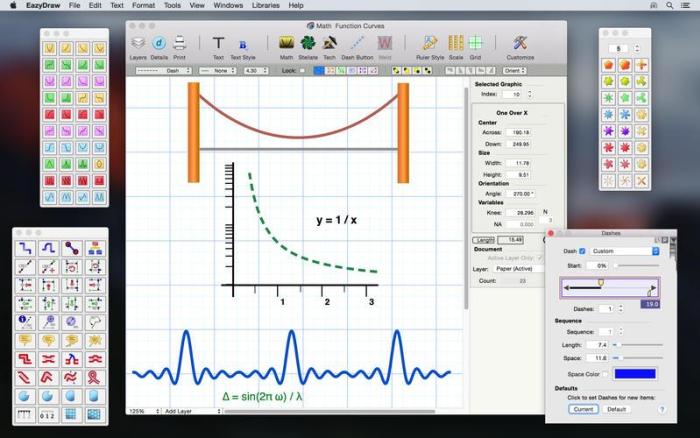This screenshot has height=438, width=700.
Task: Select the '0 1 2' numbering tool
Action: [48, 415]
